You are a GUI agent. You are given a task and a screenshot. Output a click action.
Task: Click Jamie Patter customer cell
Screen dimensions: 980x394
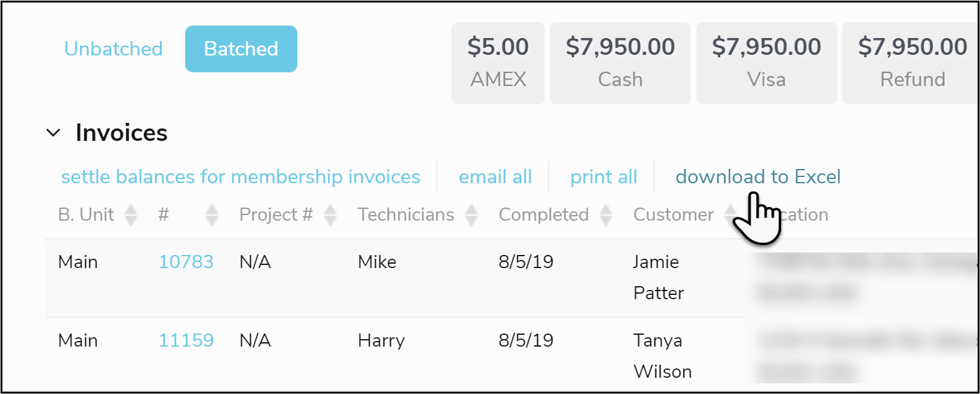pos(658,277)
